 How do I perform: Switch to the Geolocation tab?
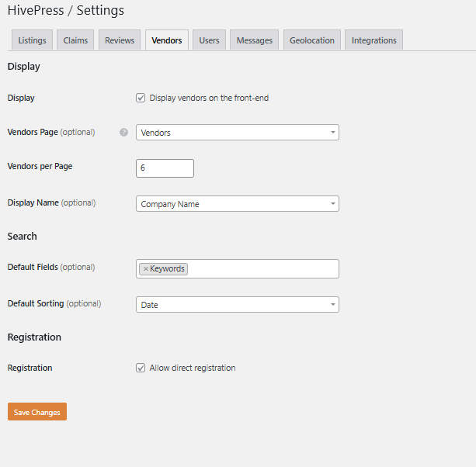pos(311,40)
